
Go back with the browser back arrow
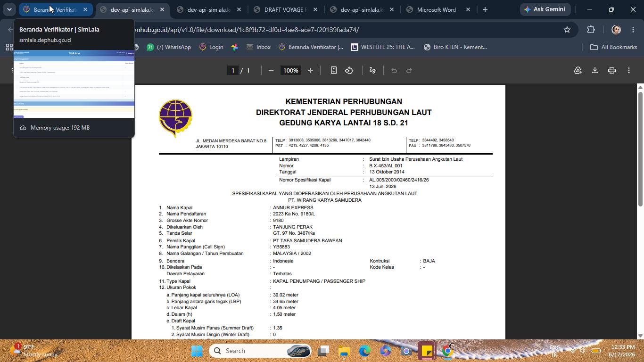(x=10, y=30)
